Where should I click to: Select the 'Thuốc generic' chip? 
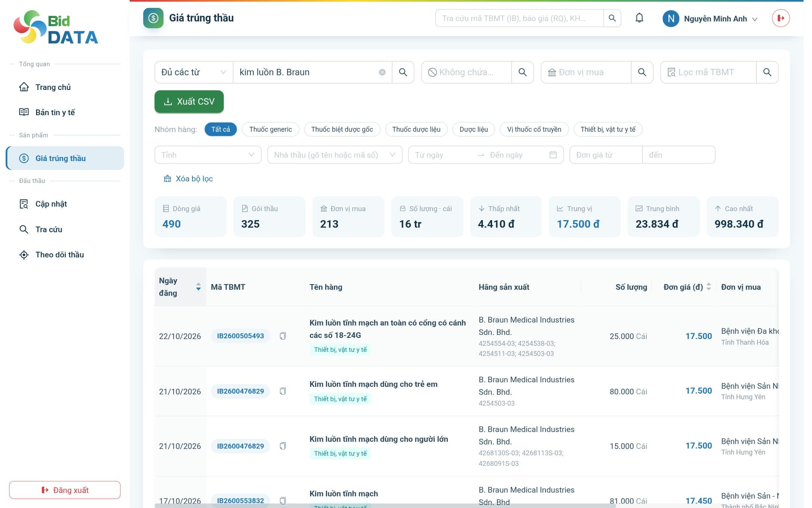(x=270, y=129)
